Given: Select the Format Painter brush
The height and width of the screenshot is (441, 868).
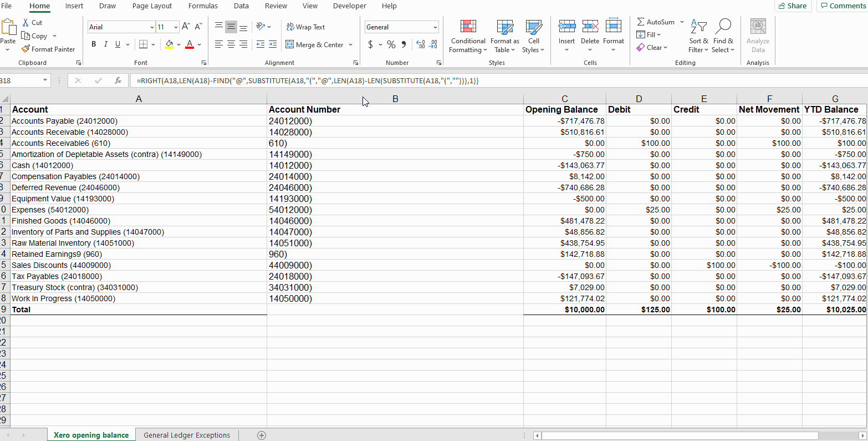Looking at the screenshot, I should tap(25, 49).
